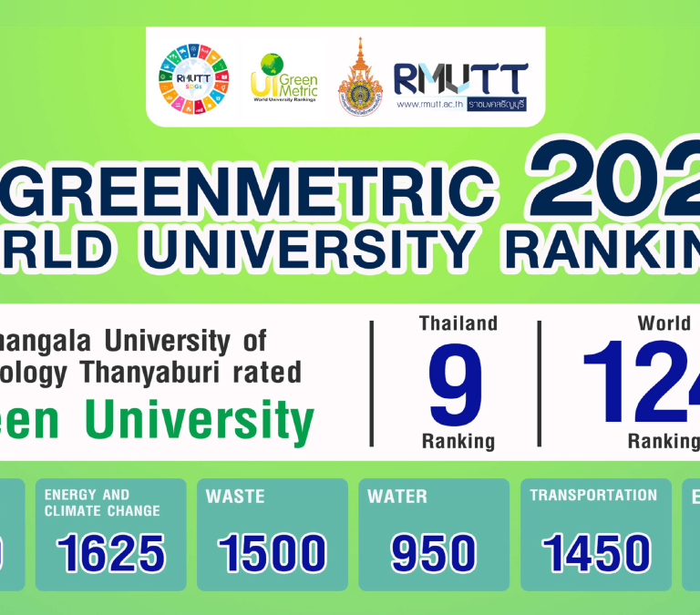Click the RMUTT wordmark logo

click(x=460, y=78)
